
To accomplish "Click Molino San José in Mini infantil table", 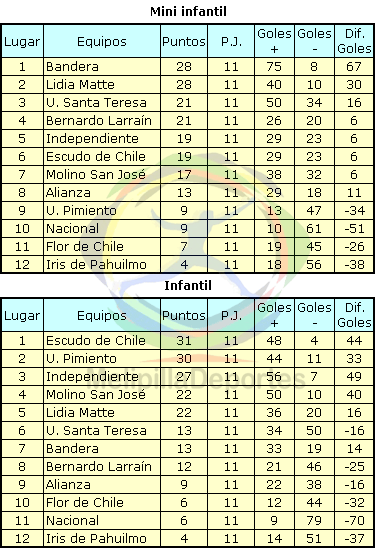I will coord(96,174).
